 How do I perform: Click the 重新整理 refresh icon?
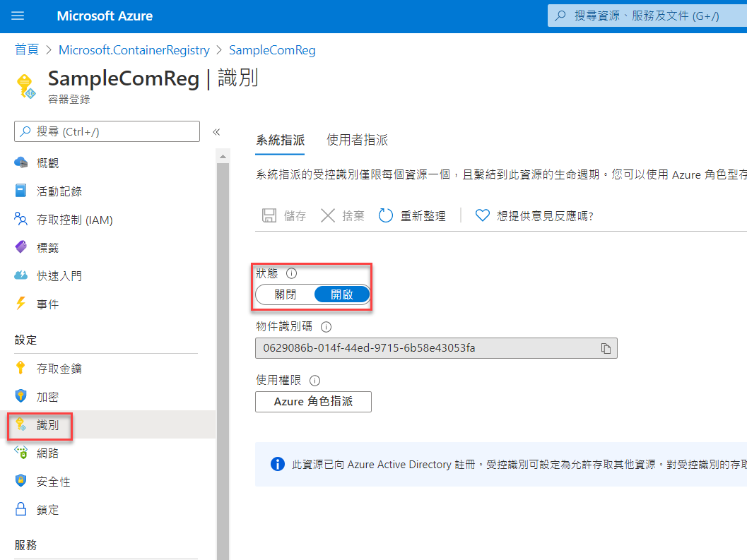385,215
